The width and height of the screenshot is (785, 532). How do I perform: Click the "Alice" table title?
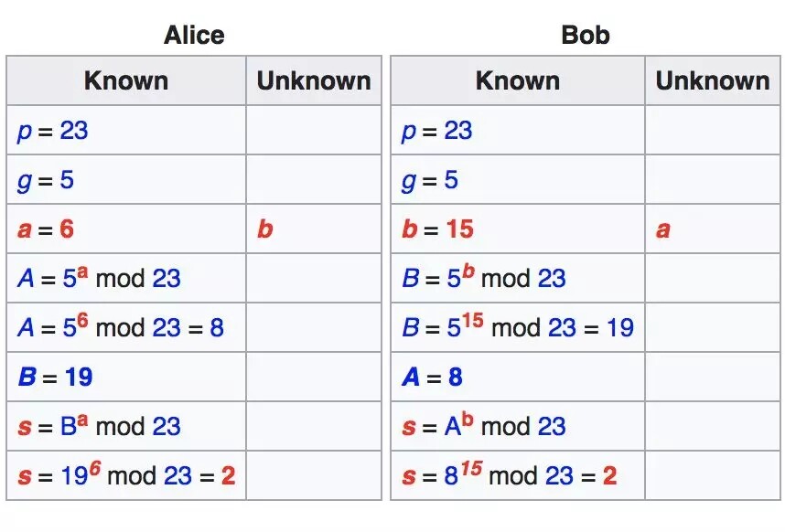pos(194,35)
